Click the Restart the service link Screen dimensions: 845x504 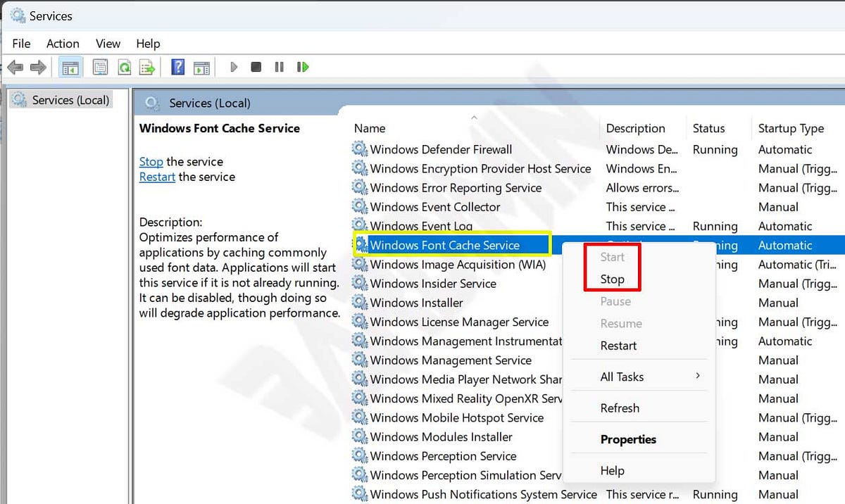(x=156, y=177)
